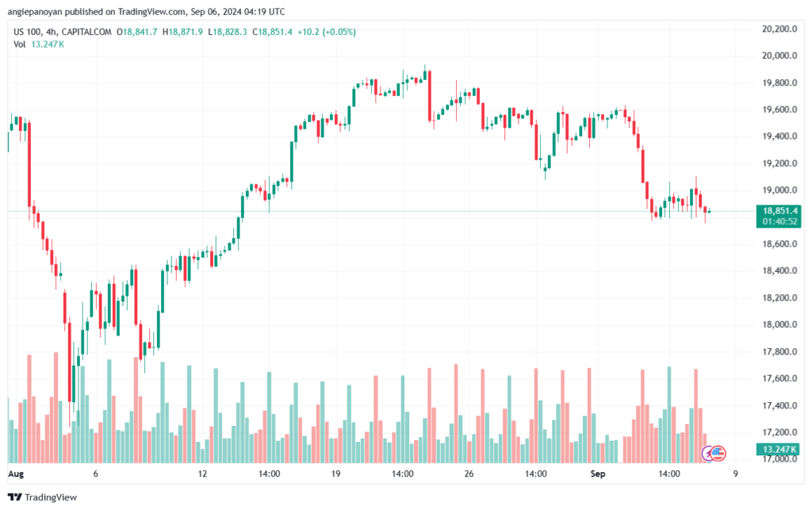Click the 26 date on time axis

point(468,474)
